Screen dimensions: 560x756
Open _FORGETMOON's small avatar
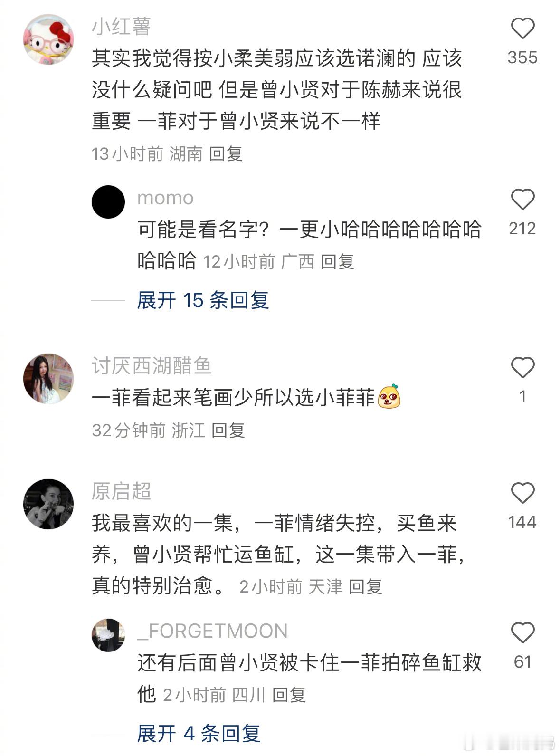[108, 635]
